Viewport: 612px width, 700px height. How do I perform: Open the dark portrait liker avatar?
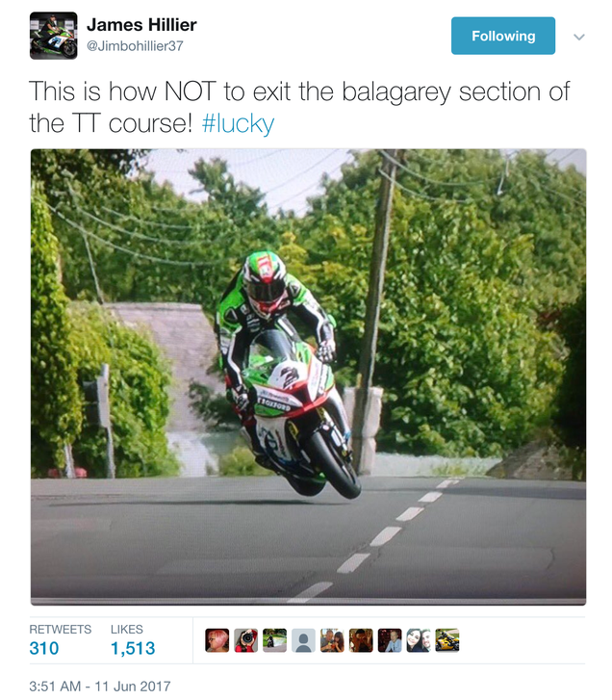pyautogui.click(x=361, y=640)
